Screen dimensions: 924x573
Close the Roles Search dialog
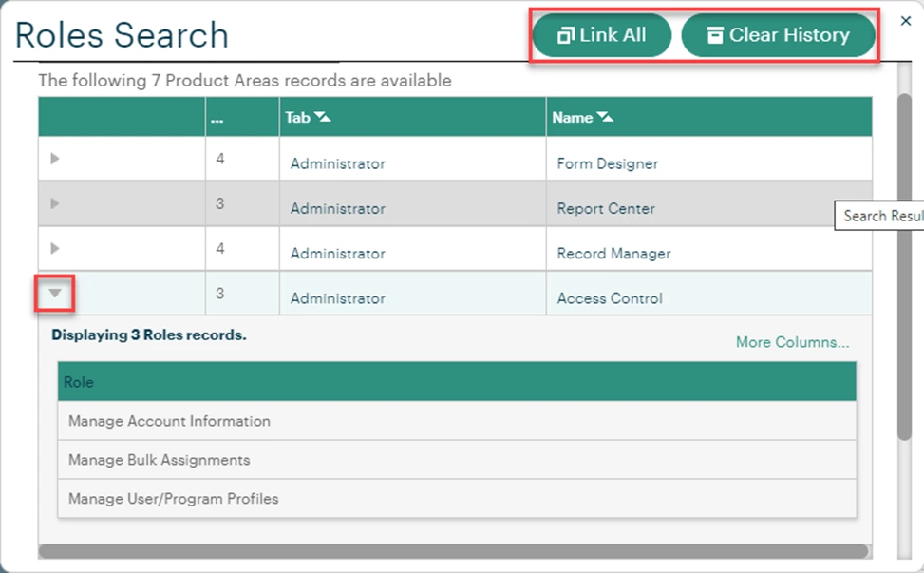pos(906,21)
